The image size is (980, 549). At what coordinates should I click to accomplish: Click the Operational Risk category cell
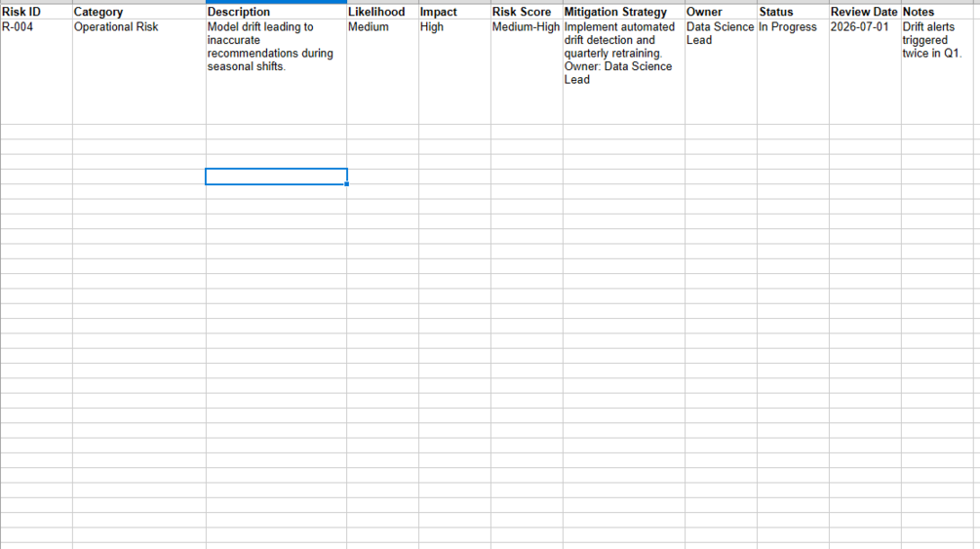[139, 72]
